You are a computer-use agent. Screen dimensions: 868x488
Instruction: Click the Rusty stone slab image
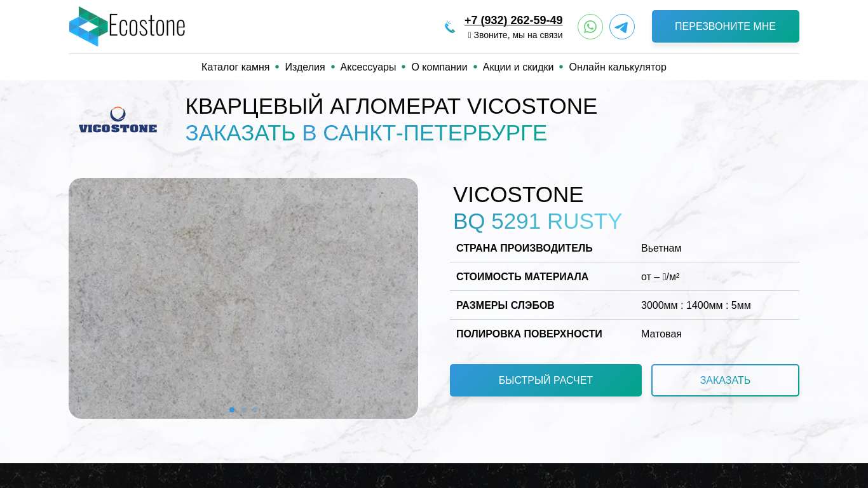tap(243, 298)
